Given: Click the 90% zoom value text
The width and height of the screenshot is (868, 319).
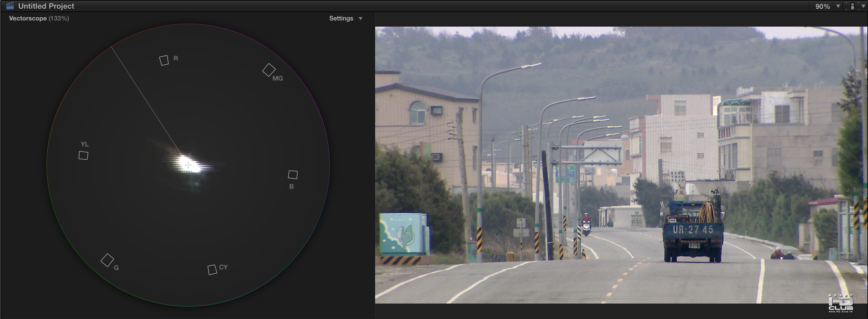Looking at the screenshot, I should [x=822, y=6].
